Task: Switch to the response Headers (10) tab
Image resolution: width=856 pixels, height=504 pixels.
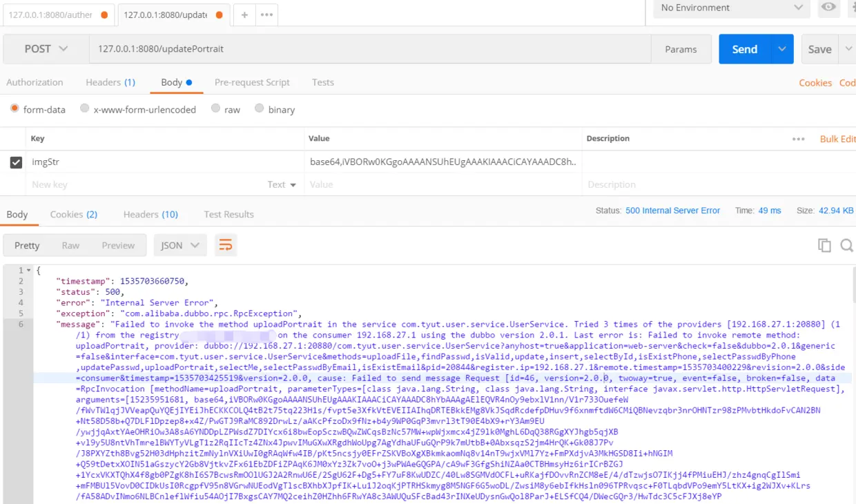Action: coord(150,214)
